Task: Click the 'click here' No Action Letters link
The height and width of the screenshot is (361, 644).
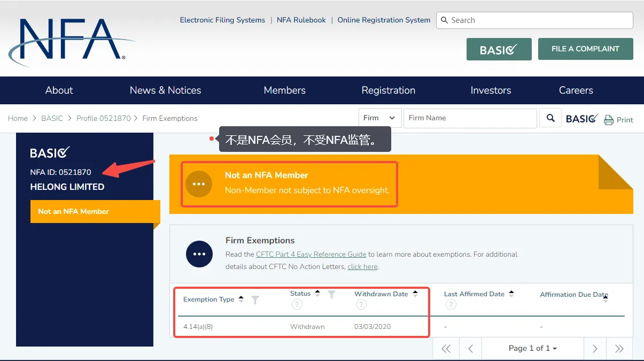Action: [x=362, y=267]
